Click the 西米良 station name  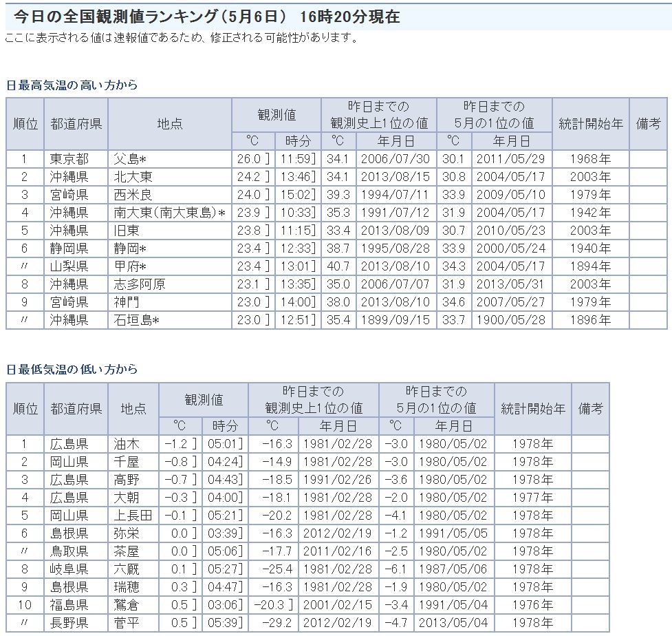click(133, 195)
